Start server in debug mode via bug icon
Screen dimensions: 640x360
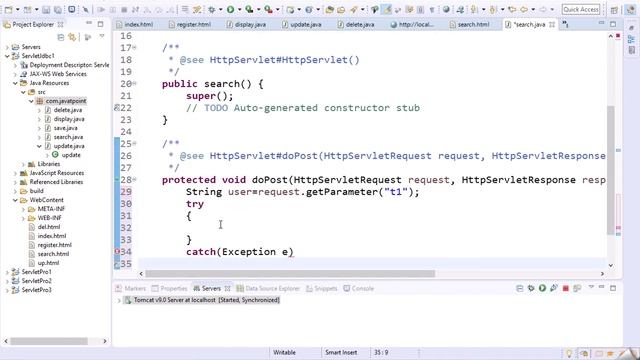point(531,288)
